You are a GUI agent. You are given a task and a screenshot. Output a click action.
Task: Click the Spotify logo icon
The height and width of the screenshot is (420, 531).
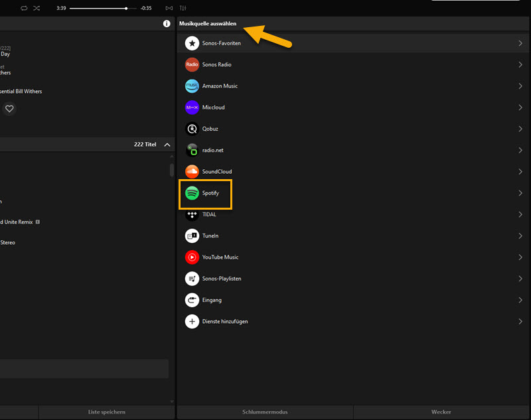coord(192,193)
